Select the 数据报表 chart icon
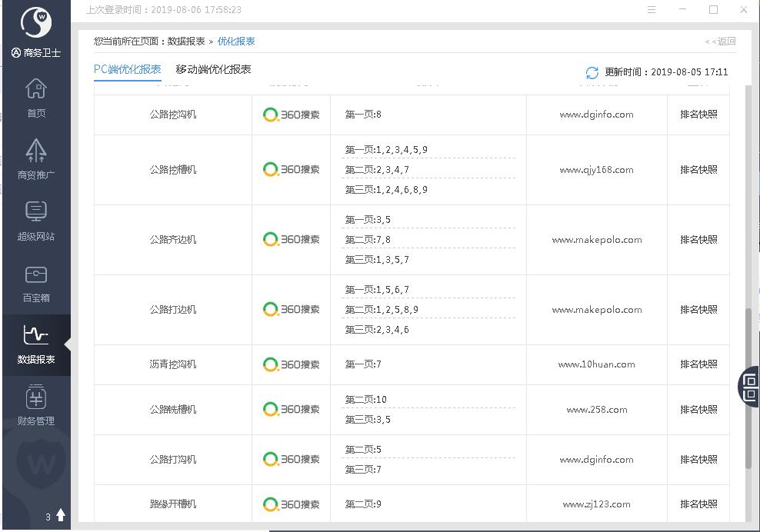 (x=36, y=336)
